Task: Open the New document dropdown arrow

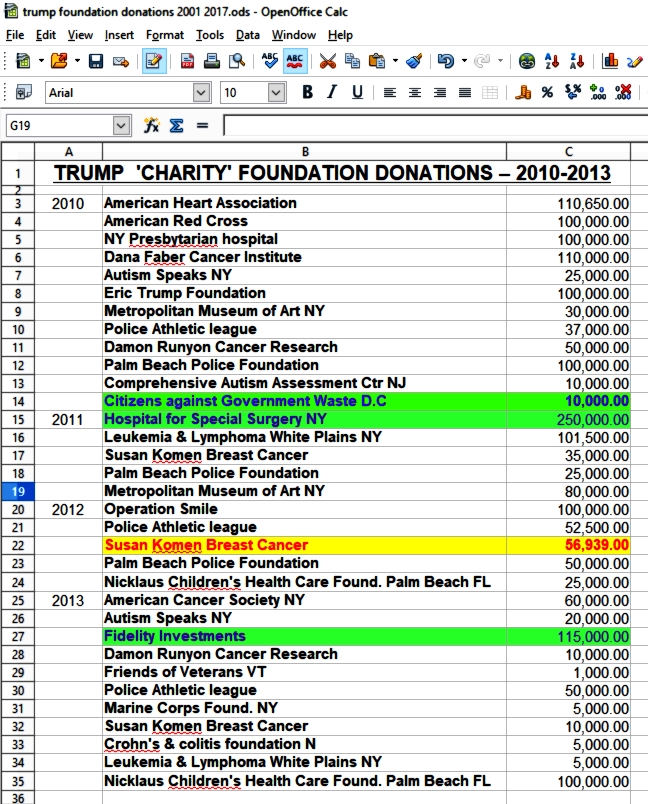Action: pyautogui.click(x=41, y=62)
